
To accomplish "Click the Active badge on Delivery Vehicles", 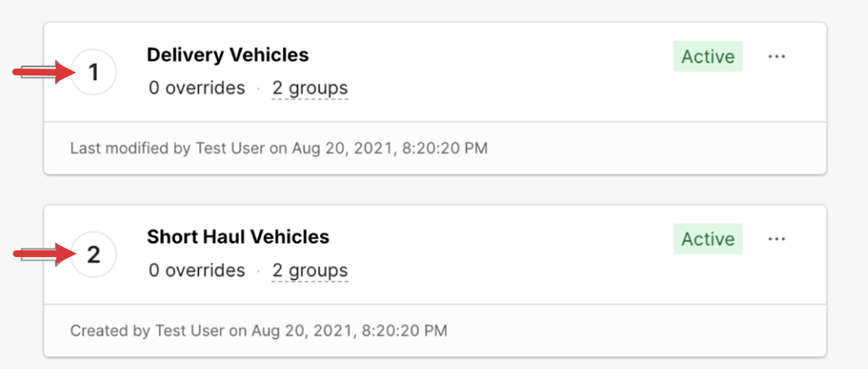I will 708,56.
